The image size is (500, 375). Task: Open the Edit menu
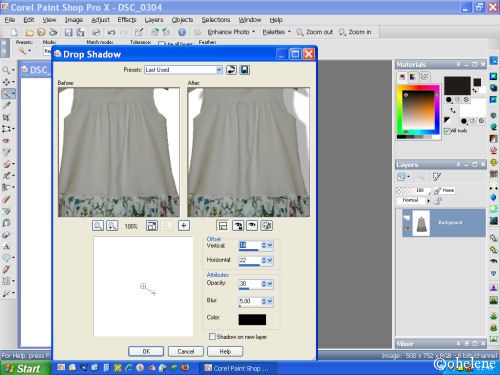pyautogui.click(x=29, y=20)
